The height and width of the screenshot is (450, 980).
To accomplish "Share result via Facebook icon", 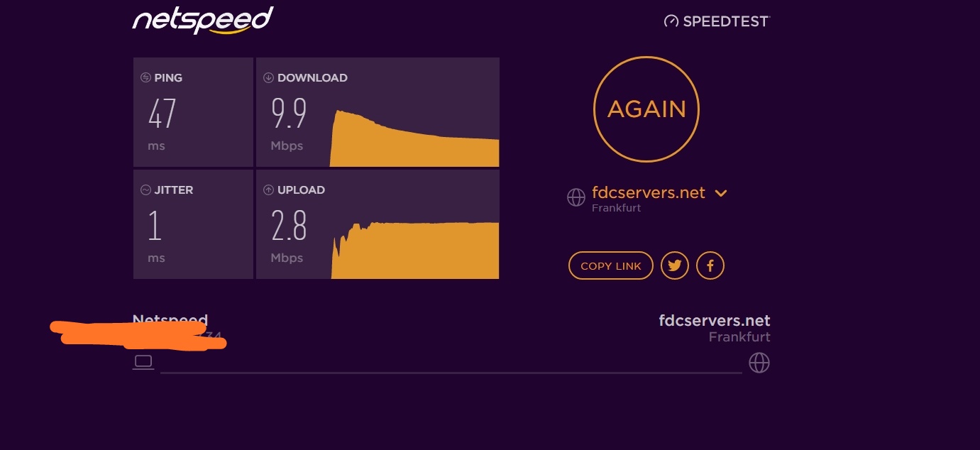I will (710, 266).
